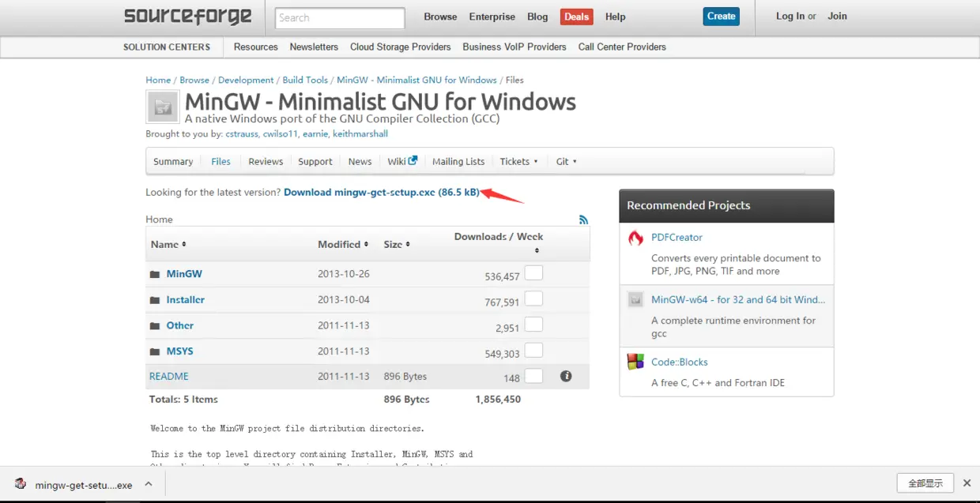Click the Join link

click(837, 16)
